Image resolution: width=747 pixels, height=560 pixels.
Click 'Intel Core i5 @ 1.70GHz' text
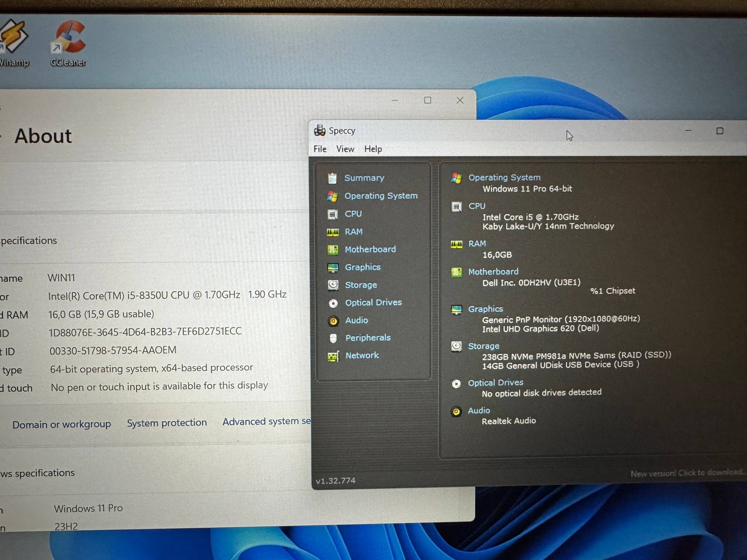(x=531, y=217)
